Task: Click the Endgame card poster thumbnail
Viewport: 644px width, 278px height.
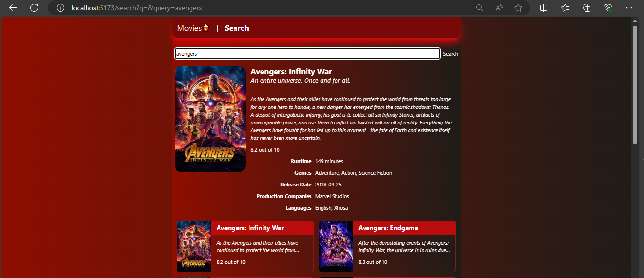Action: point(336,247)
